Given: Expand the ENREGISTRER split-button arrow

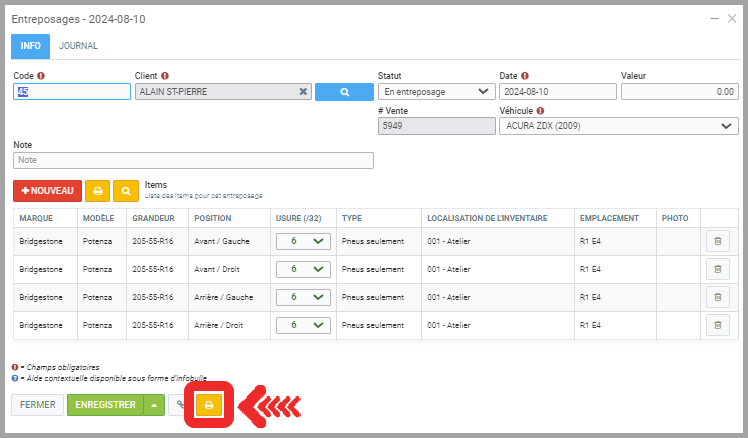Looking at the screenshot, I should coord(153,405).
